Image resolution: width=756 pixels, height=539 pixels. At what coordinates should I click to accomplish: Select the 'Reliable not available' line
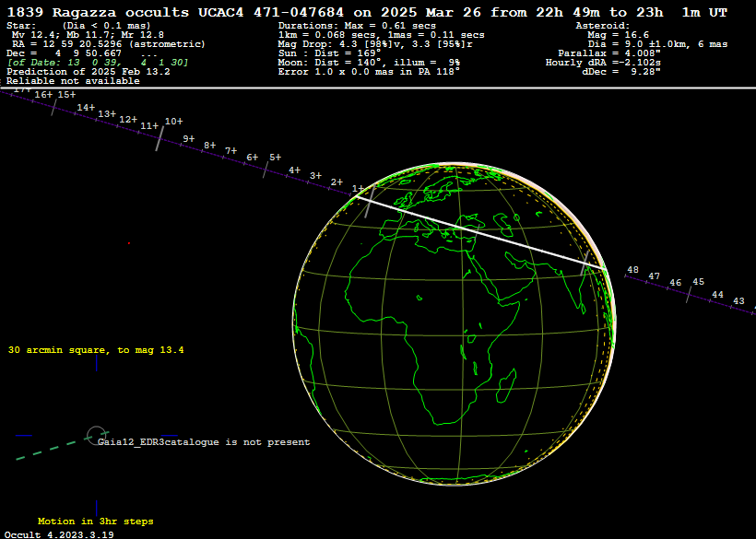click(73, 80)
